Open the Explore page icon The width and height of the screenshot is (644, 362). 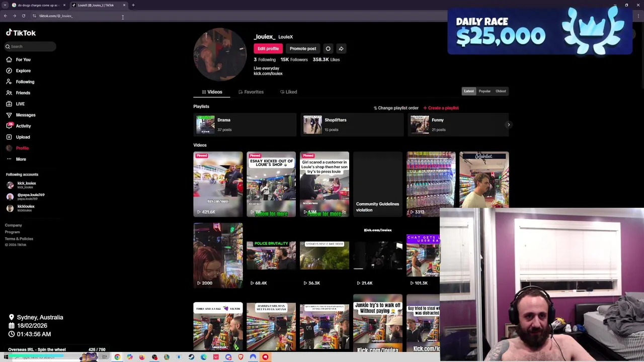(x=9, y=70)
